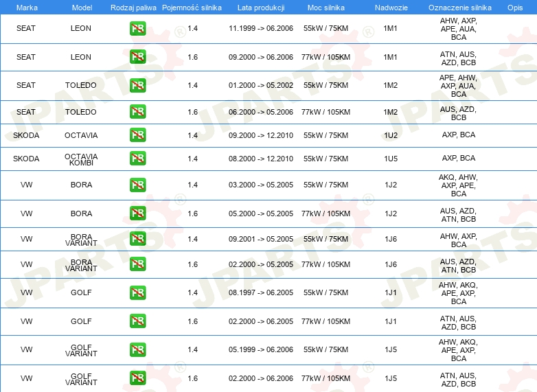Select the date range 02.2000 -> 06.2006

point(261,378)
